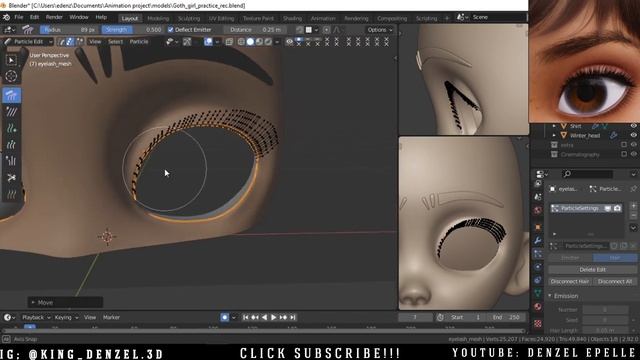Switch to Path particle select mode
The width and height of the screenshot is (640, 360).
point(62,42)
